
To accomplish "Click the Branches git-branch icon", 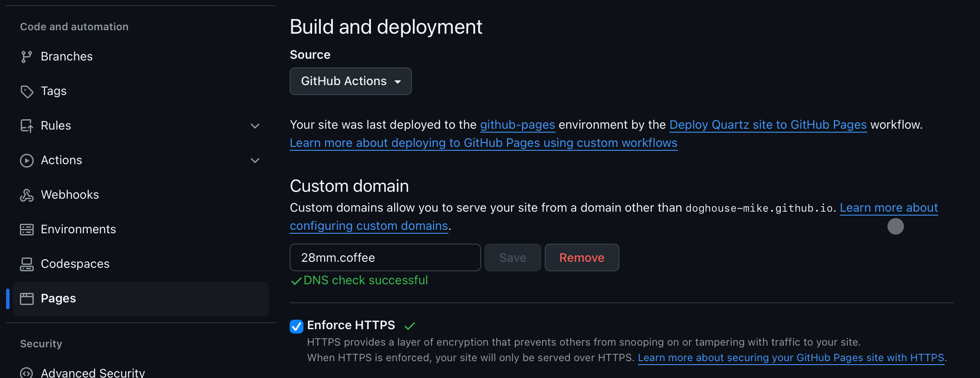I will click(26, 57).
